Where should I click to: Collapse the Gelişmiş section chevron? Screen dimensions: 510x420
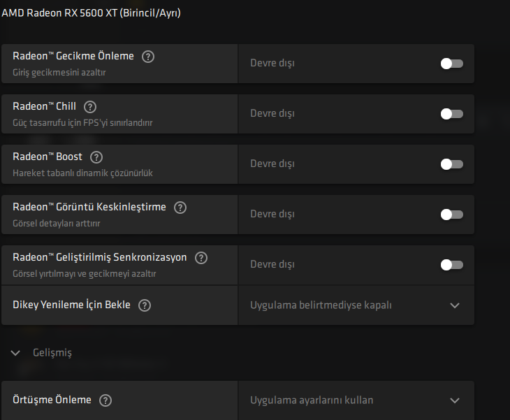(16, 353)
